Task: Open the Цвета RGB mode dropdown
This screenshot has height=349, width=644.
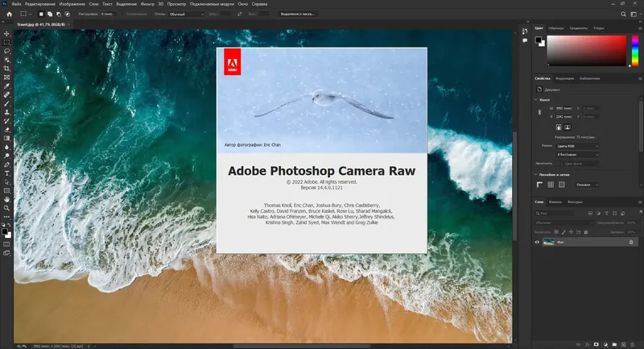Action: [577, 146]
